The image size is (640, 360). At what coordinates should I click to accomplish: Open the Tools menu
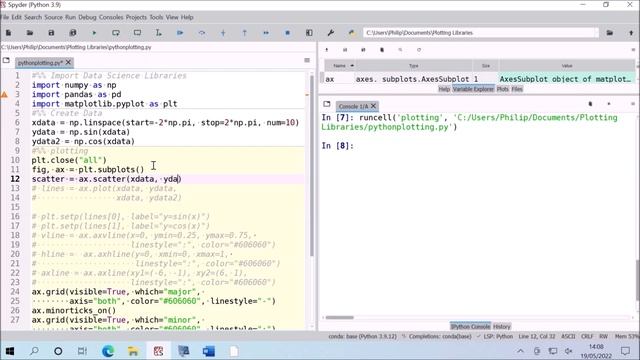tap(156, 17)
